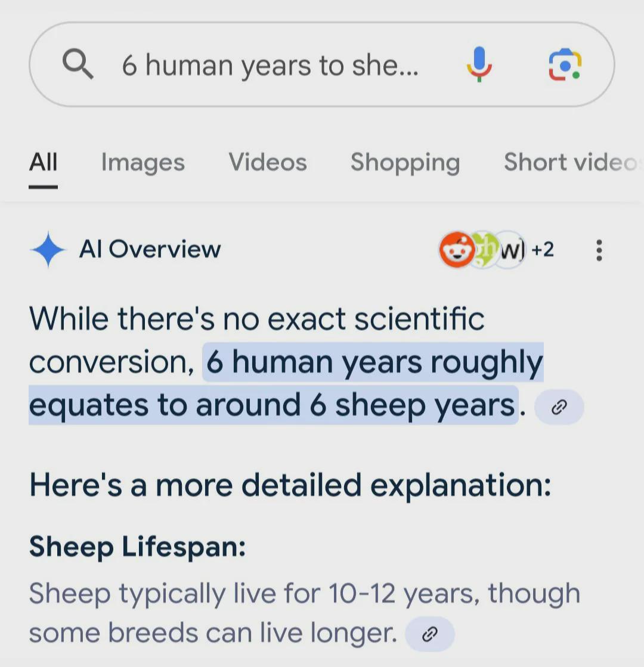Open the three-dot AI Overview menu

(599, 250)
